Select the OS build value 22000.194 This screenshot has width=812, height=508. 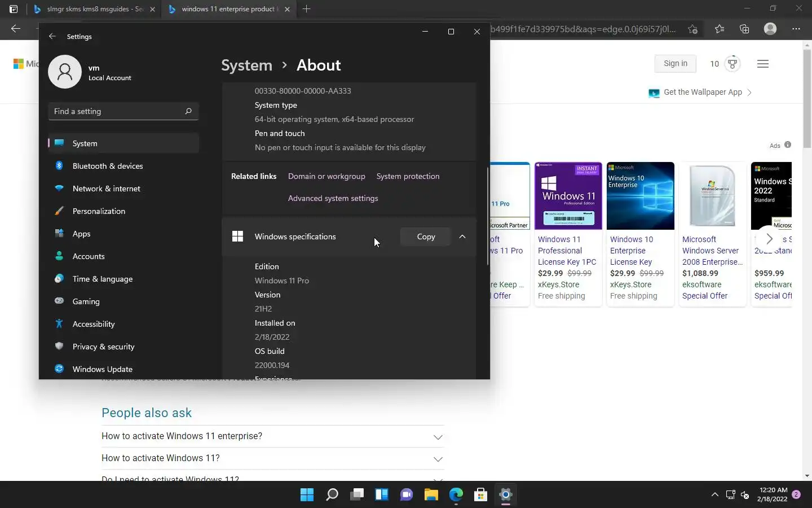coord(272,365)
